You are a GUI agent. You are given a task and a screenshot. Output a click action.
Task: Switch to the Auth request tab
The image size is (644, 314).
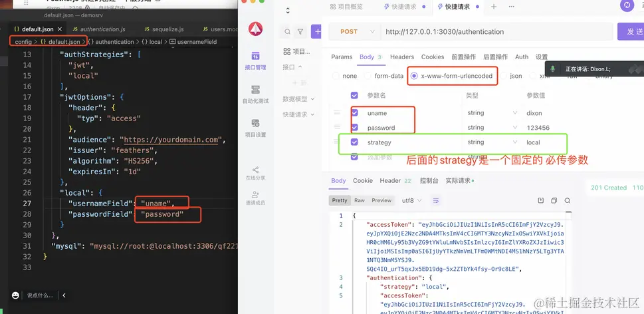[x=522, y=57]
